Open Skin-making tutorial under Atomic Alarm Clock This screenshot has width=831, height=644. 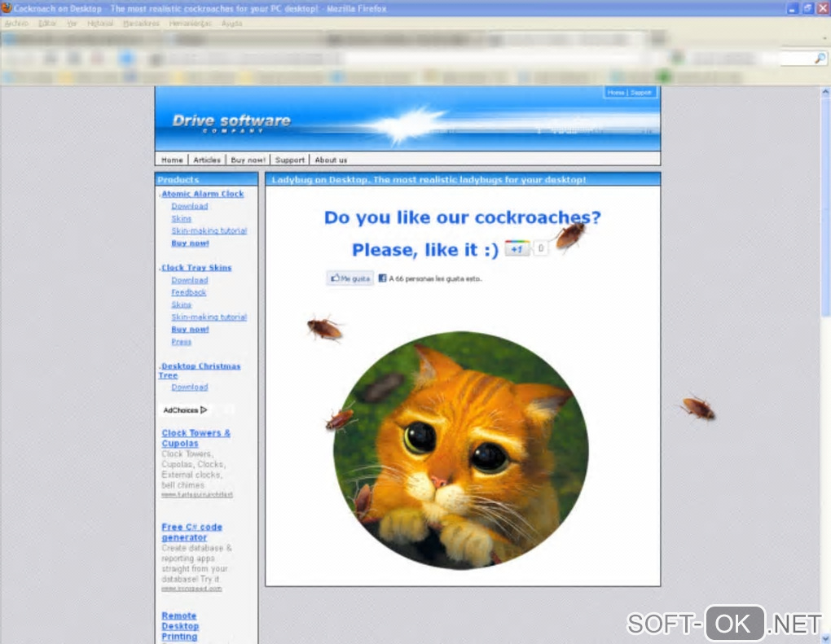pyautogui.click(x=209, y=230)
